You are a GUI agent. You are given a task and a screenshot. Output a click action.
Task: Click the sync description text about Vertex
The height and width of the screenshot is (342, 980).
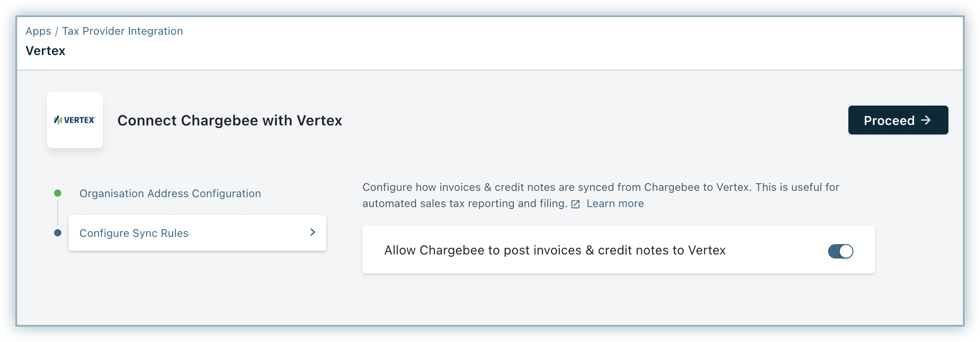coord(600,187)
